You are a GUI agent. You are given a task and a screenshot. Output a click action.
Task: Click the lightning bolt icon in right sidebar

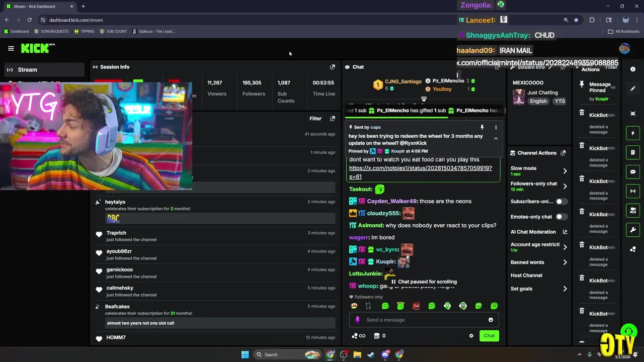click(x=633, y=133)
